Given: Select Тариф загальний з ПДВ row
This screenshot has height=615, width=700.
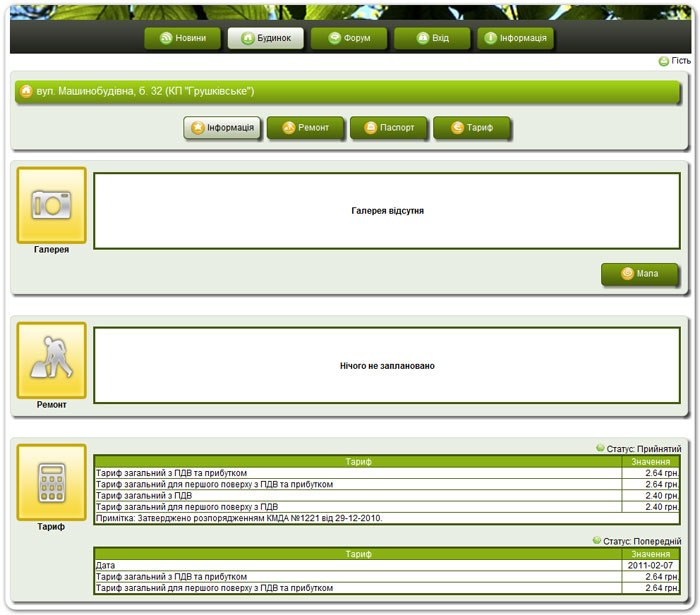Looking at the screenshot, I should click(358, 496).
